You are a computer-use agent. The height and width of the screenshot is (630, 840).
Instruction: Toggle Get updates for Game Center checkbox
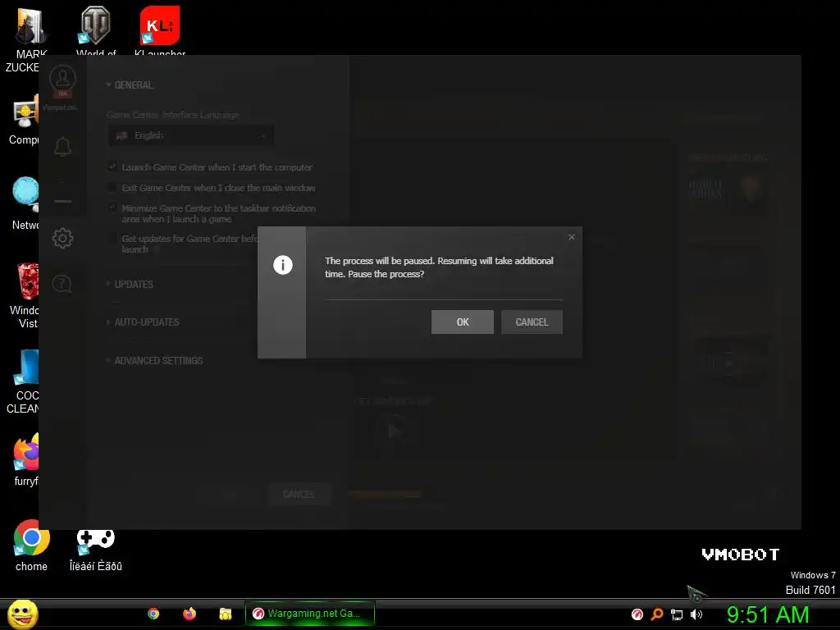click(x=112, y=238)
